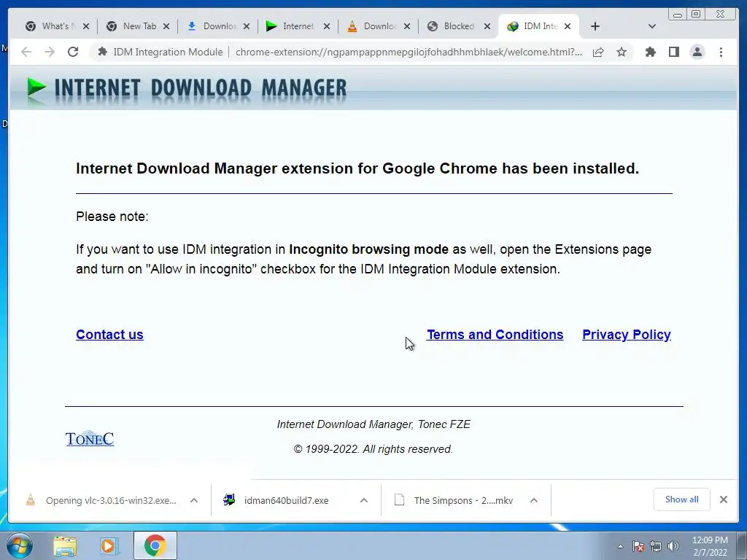This screenshot has height=560, width=747.
Task: Close the downloads bar
Action: pyautogui.click(x=723, y=499)
